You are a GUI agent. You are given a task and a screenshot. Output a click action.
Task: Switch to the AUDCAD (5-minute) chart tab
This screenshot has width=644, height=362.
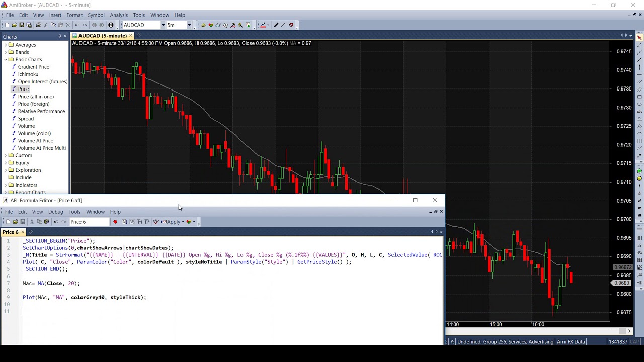(102, 36)
